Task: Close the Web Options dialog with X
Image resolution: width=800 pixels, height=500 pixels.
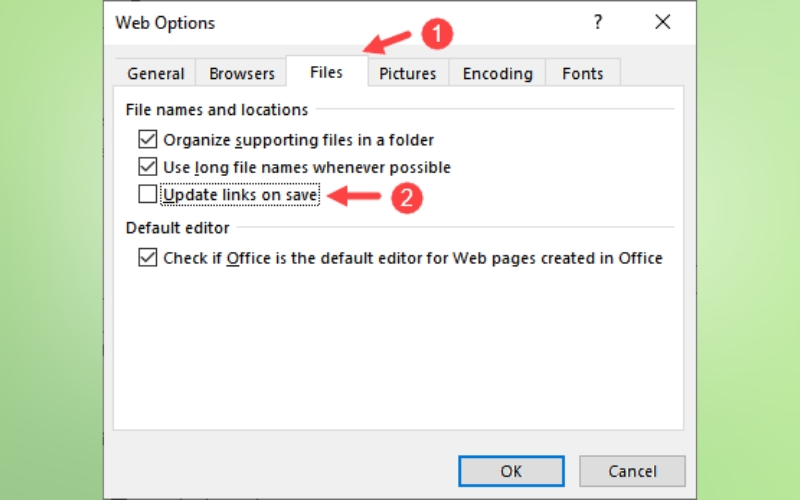Action: tap(661, 22)
